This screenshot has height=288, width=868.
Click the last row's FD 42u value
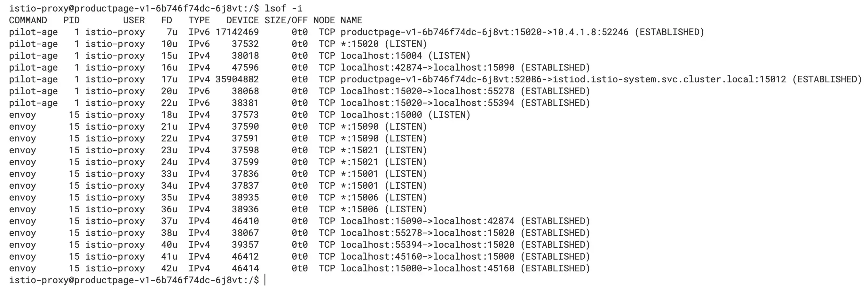click(x=169, y=268)
